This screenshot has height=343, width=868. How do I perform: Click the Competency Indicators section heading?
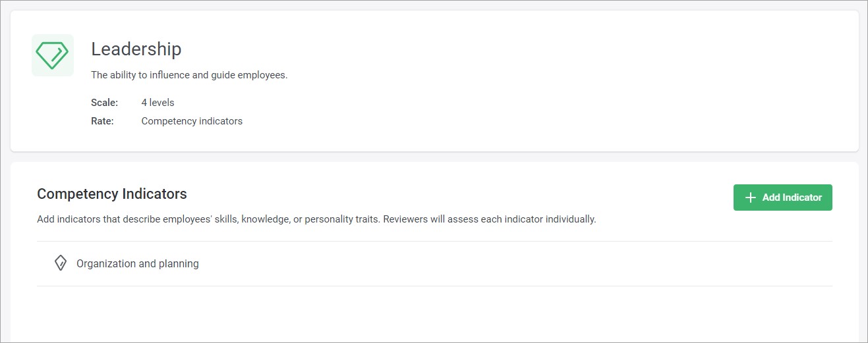[112, 194]
